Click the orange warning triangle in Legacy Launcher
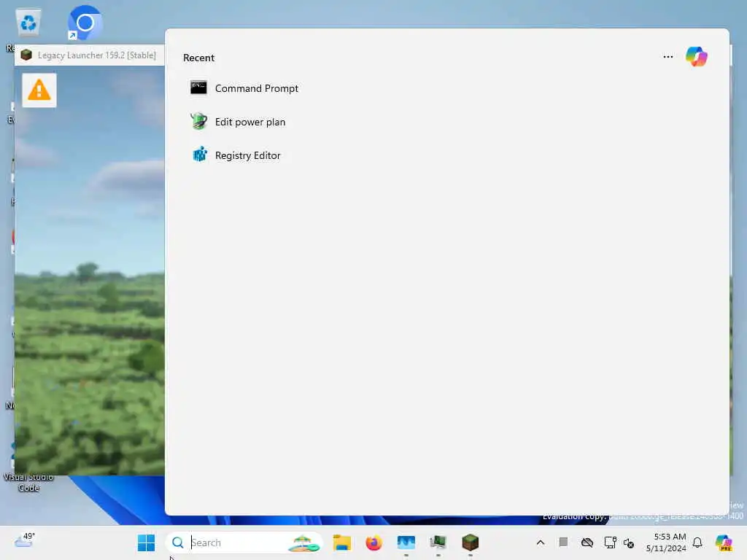Screen dimensions: 747x560 39,90
